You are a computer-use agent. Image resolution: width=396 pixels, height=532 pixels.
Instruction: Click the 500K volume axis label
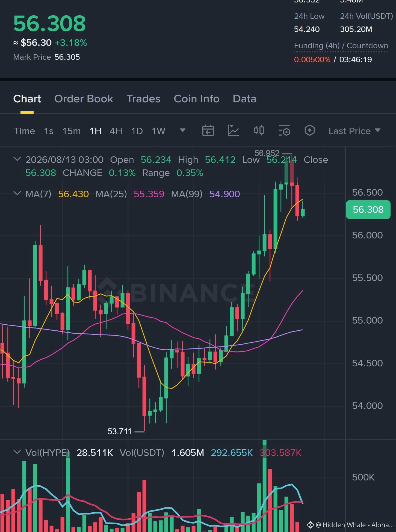363,477
